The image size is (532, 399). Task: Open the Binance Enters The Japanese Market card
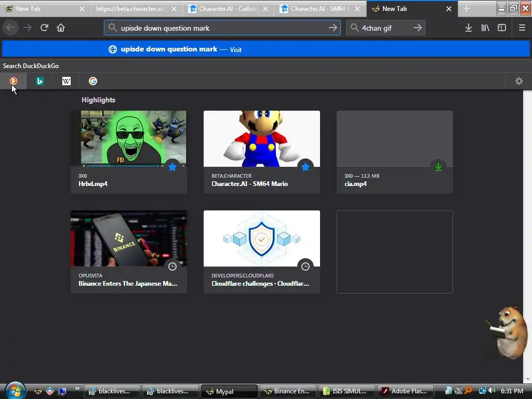click(129, 252)
